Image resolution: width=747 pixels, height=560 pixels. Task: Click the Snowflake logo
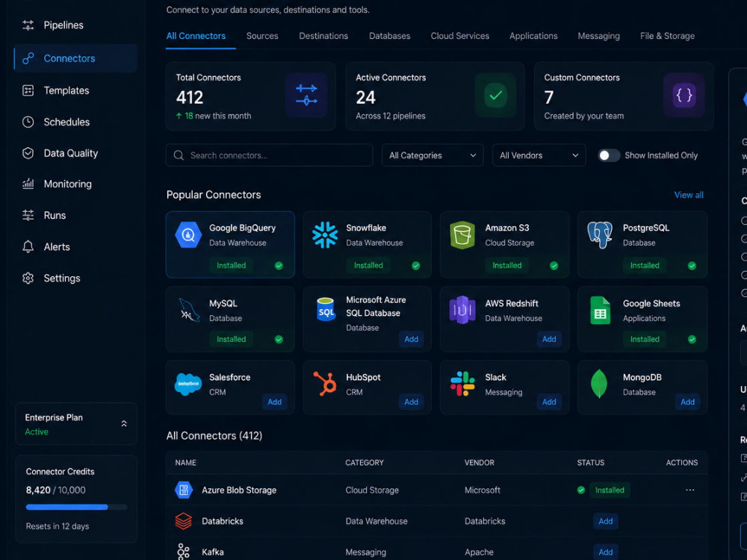click(325, 234)
